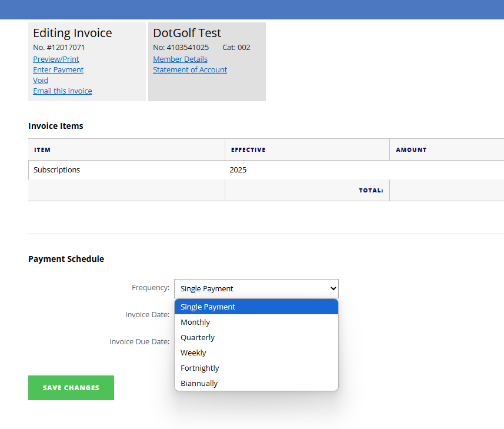The width and height of the screenshot is (504, 429).
Task: View Statement of Account link
Action: click(190, 70)
